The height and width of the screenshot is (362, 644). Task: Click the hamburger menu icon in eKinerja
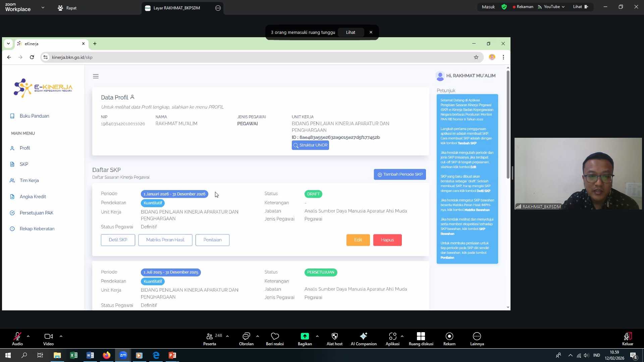96,76
